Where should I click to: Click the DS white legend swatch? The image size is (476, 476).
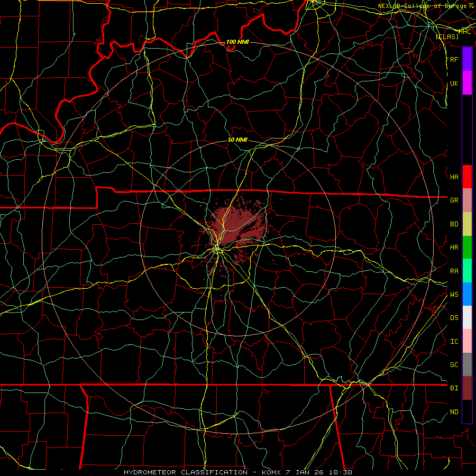click(x=467, y=317)
